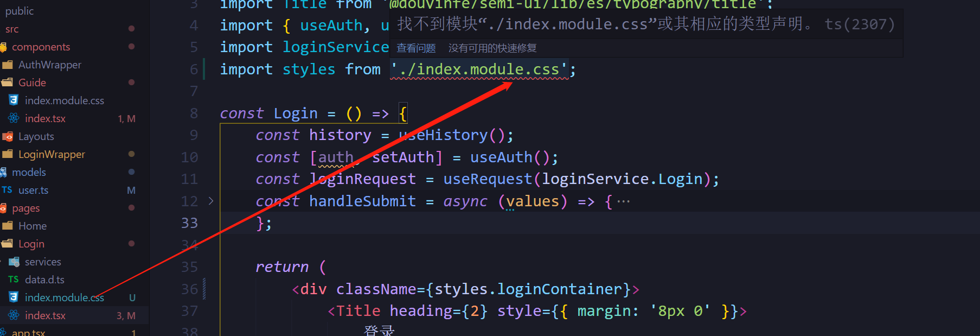Open data.d.ts file
The image size is (980, 336).
click(44, 280)
